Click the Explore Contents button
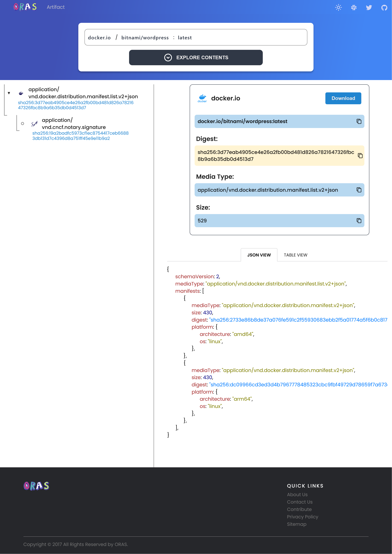Viewport: 392px width, 554px height. point(196,58)
